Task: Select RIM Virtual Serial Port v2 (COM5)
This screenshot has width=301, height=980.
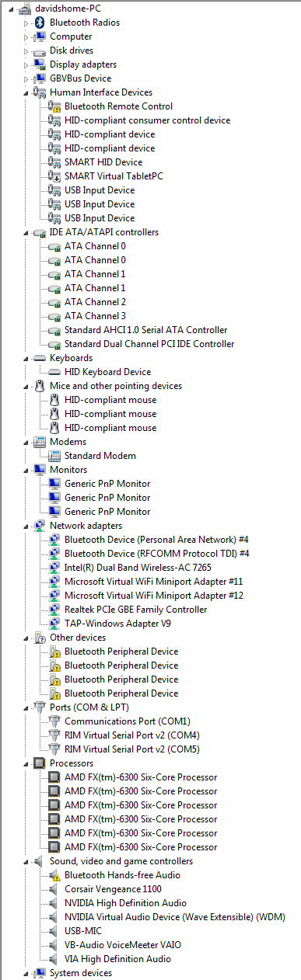Action: [x=132, y=749]
